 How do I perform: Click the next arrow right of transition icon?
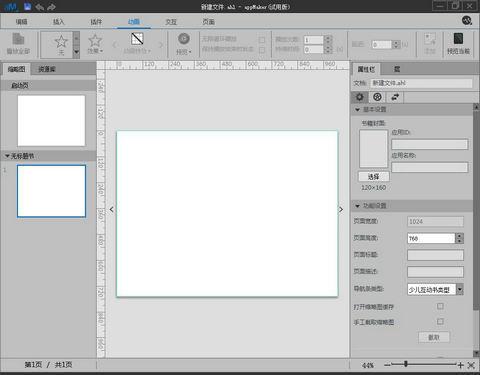[x=161, y=45]
